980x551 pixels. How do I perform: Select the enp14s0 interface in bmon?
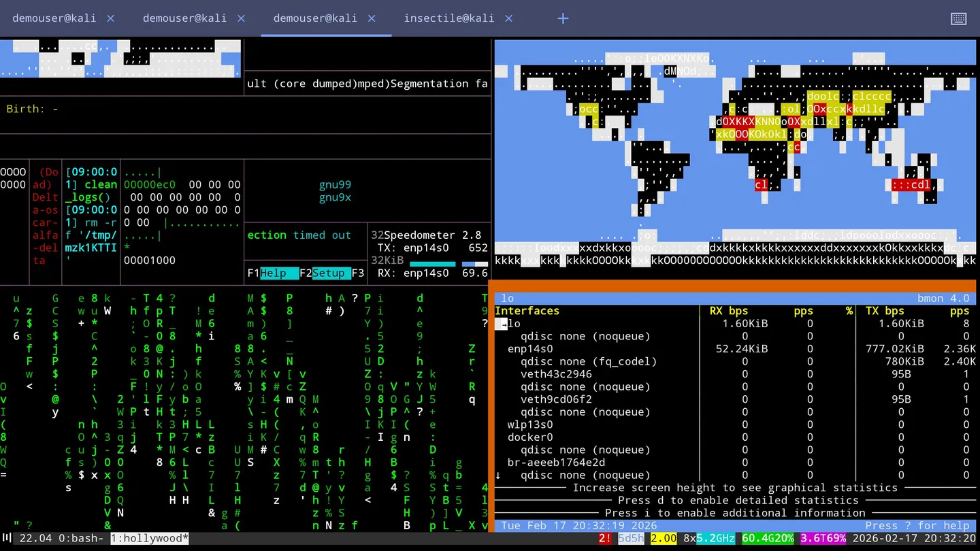[529, 349]
